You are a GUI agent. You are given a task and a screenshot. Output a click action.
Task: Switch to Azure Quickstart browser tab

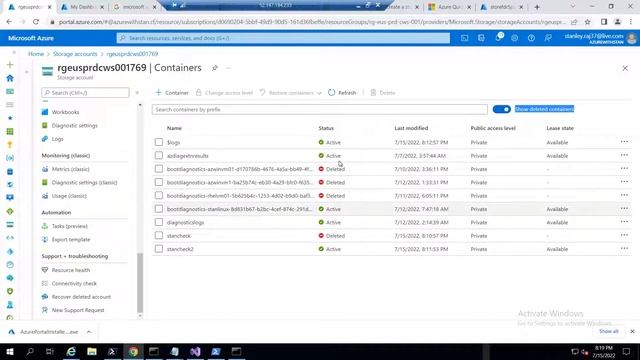tap(449, 7)
